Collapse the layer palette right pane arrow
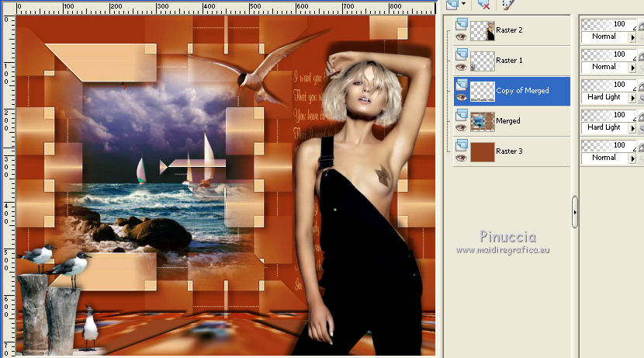The width and height of the screenshot is (644, 358). pyautogui.click(x=575, y=212)
